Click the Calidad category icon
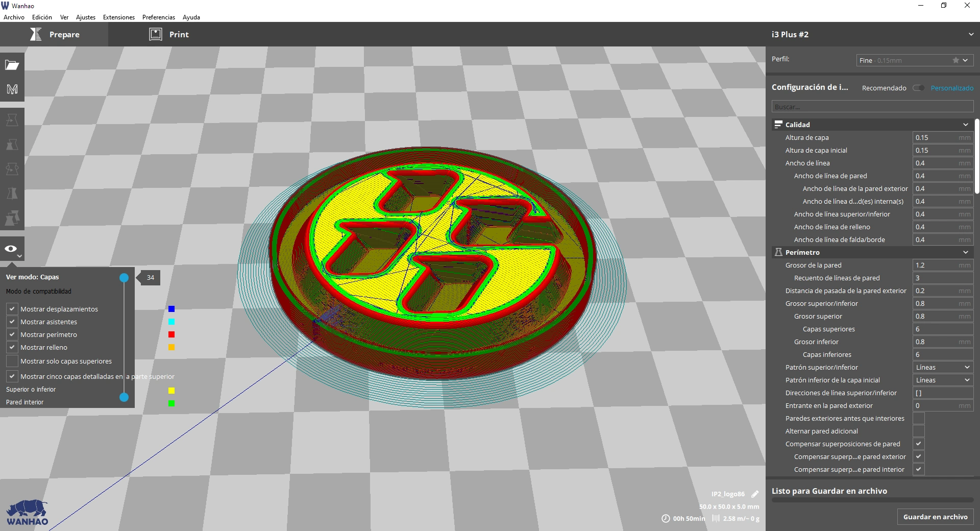Screen dimensions: 980x531 pyautogui.click(x=778, y=124)
